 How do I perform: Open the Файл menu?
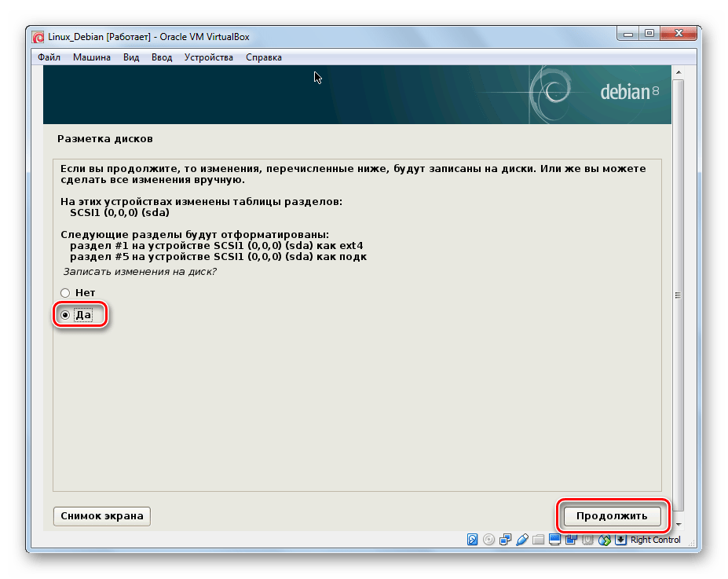point(49,57)
